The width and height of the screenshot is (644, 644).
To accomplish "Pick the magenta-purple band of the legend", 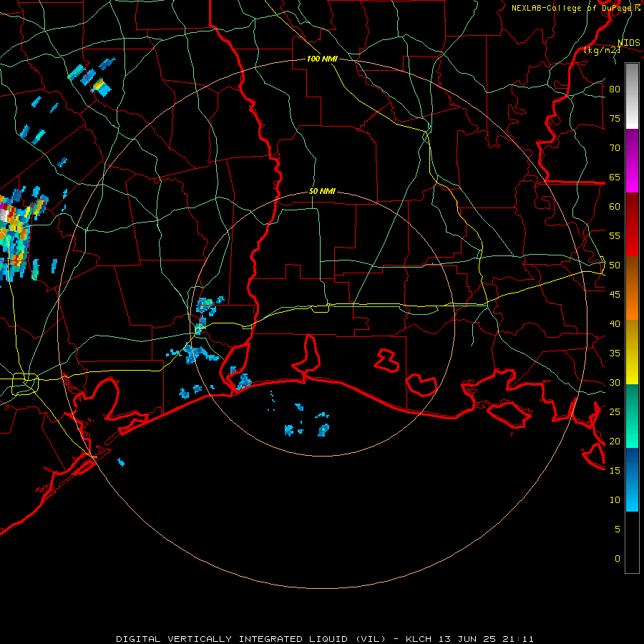I will 632,161.
